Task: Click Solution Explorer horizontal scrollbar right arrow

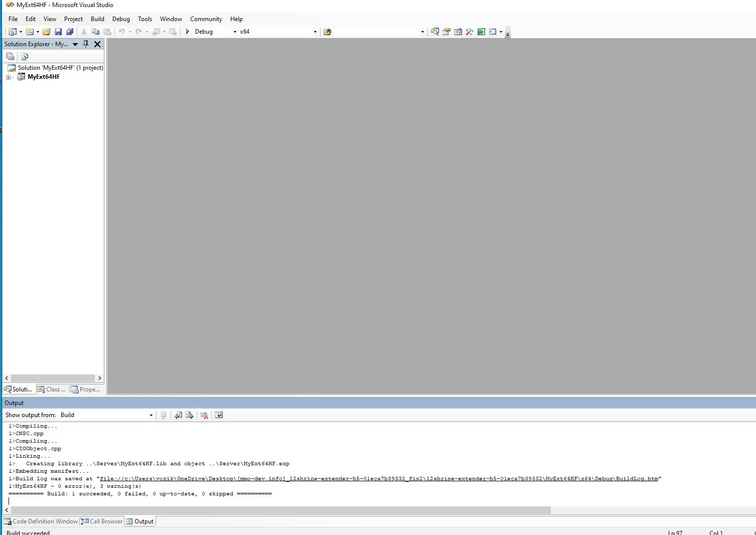Action: coord(99,378)
